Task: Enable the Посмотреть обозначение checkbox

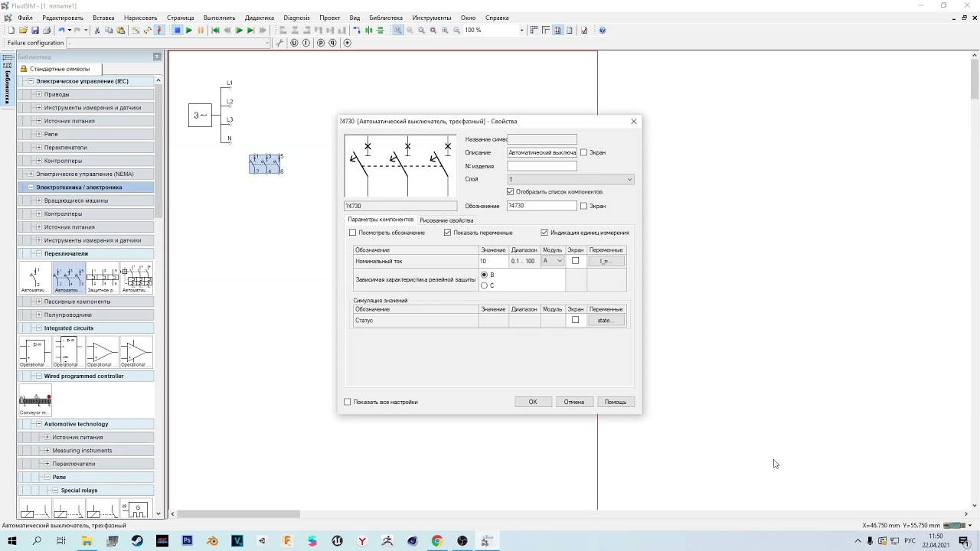Action: coord(353,233)
